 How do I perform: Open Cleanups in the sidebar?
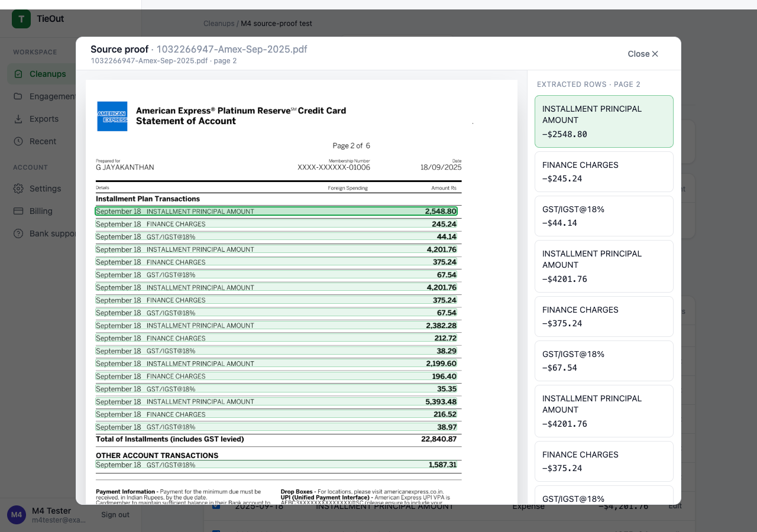coord(41,74)
